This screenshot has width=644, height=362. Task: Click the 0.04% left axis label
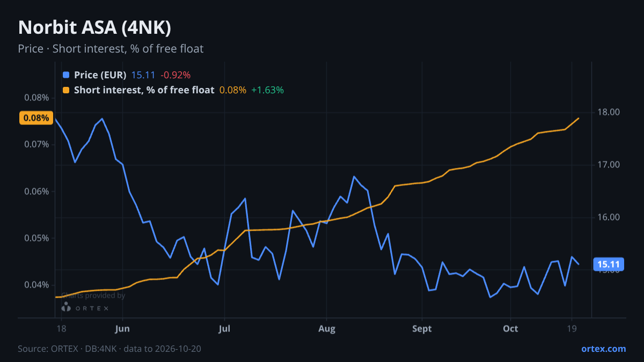click(x=36, y=285)
